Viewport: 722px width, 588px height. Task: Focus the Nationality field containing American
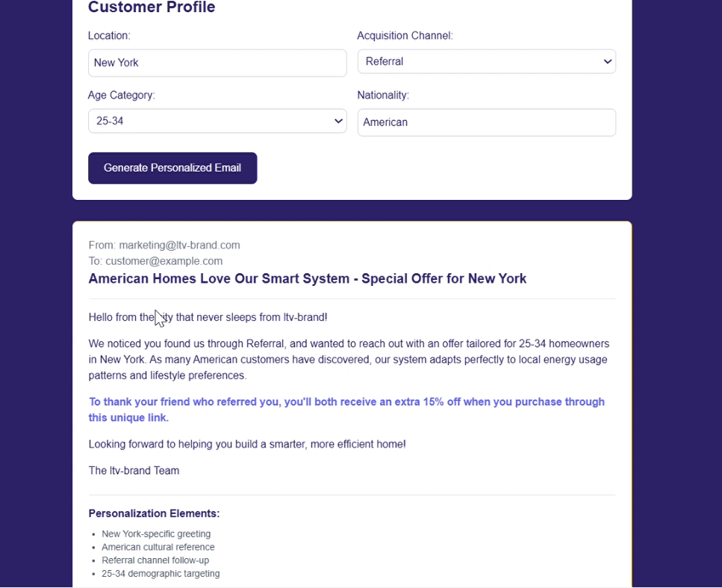tap(486, 122)
